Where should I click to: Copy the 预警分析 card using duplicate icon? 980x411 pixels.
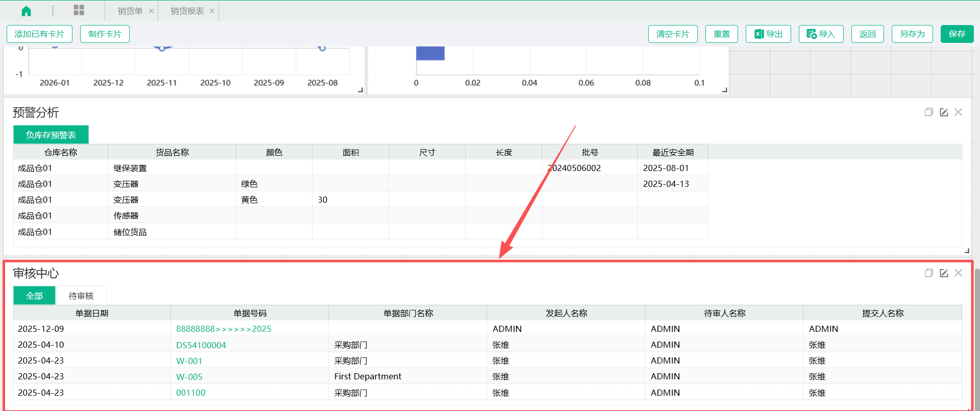pyautogui.click(x=928, y=112)
